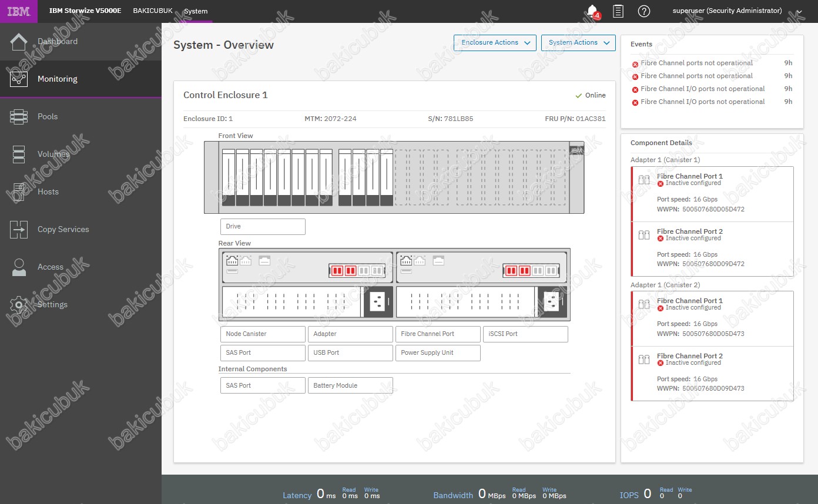Highlight Drive legend item

tap(263, 227)
